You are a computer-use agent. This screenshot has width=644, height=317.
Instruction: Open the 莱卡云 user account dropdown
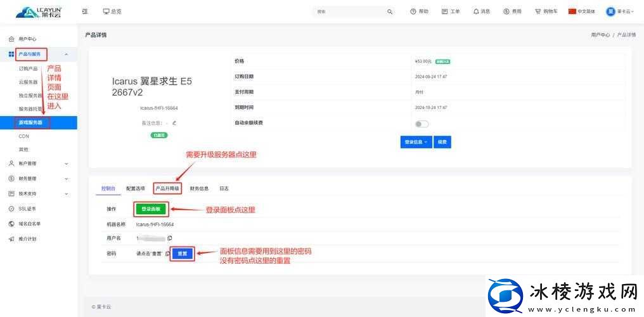[x=620, y=11]
